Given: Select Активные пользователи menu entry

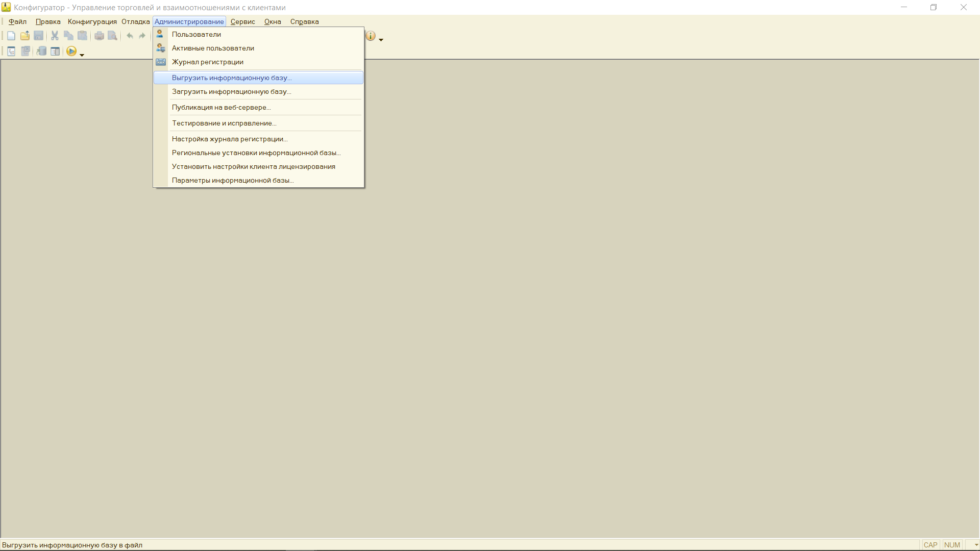Looking at the screenshot, I should pos(258,48).
